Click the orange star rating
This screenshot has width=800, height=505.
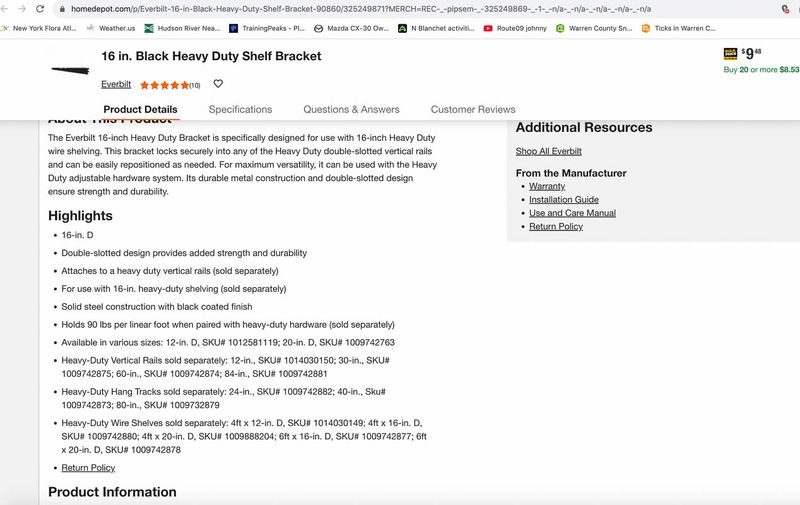pos(163,85)
